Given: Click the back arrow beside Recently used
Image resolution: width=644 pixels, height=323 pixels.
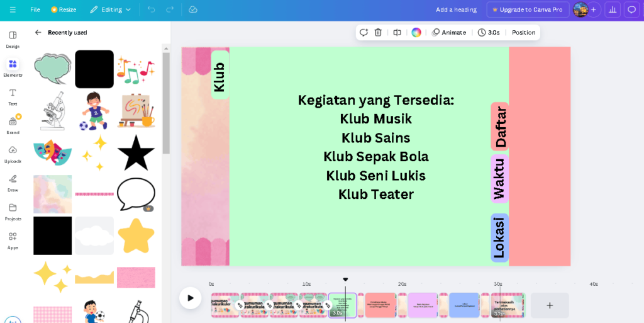Looking at the screenshot, I should [x=38, y=33].
